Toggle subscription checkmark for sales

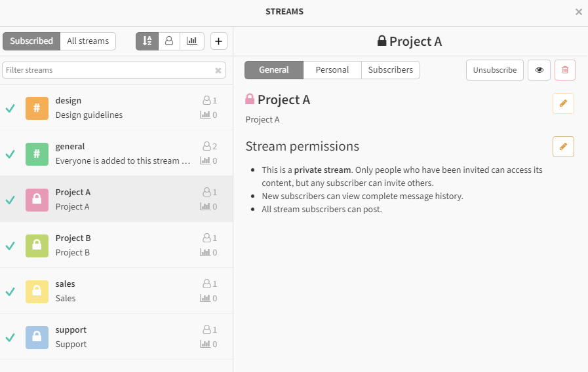(x=10, y=291)
